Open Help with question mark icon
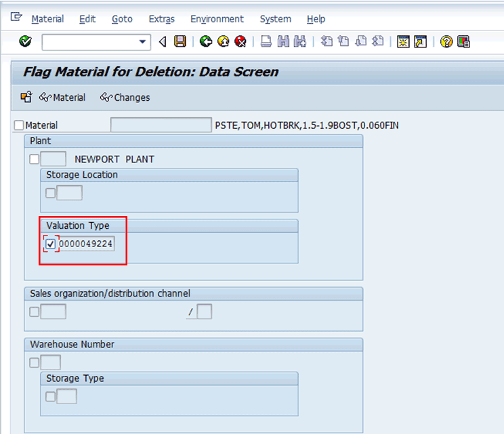 coord(446,42)
